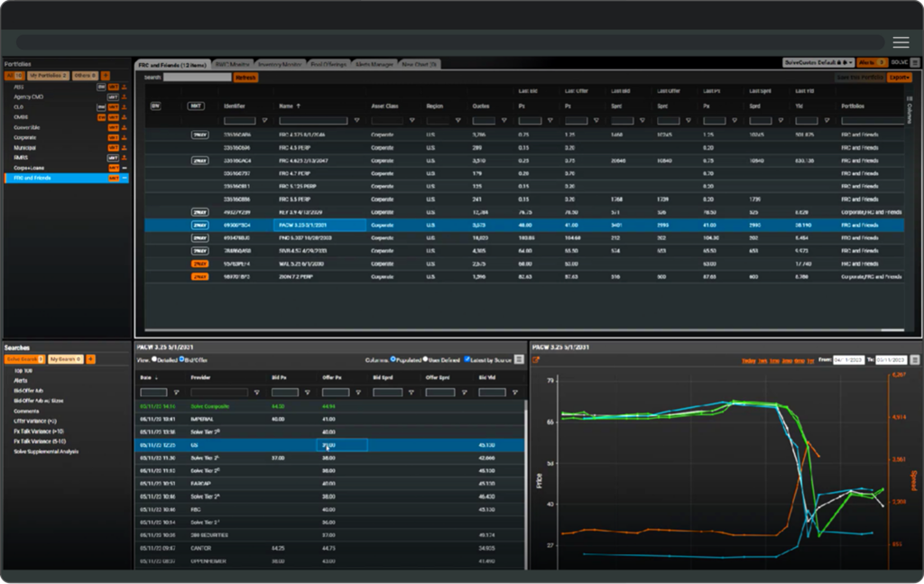
Task: Click the orange add portfolio plus icon
Action: point(106,76)
